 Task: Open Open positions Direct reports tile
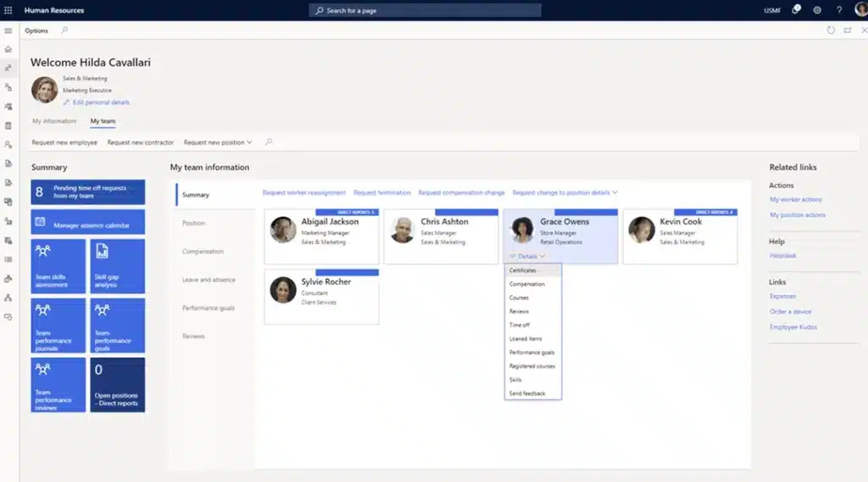117,385
